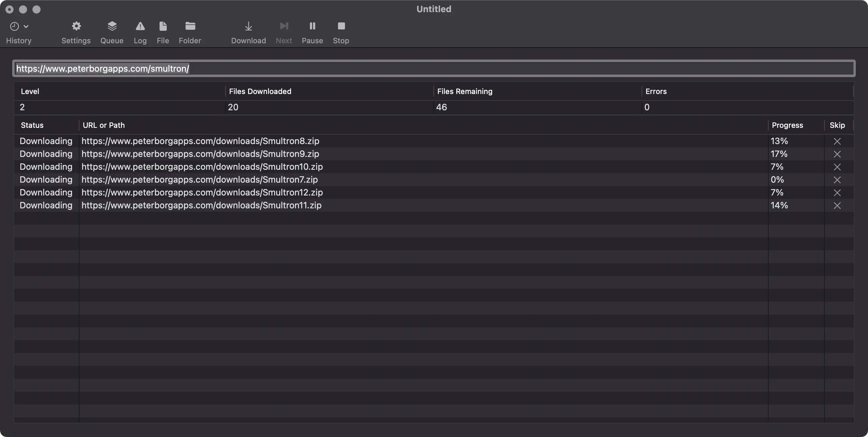Click Files Remaining value 46

441,107
